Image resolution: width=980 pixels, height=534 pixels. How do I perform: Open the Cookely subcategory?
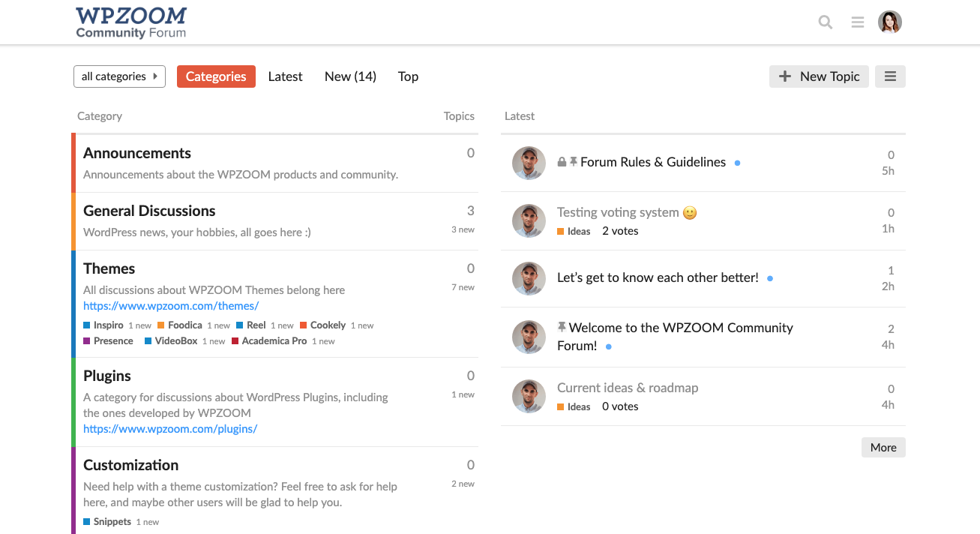pos(323,325)
